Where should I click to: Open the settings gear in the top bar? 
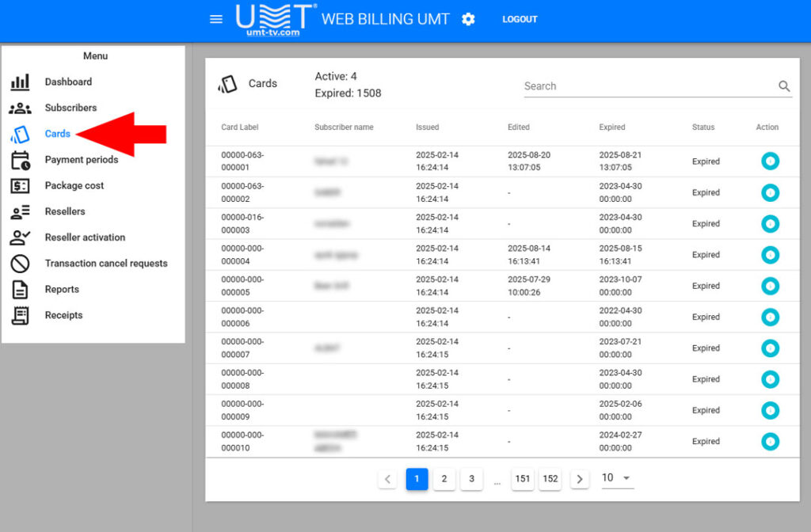coord(468,19)
